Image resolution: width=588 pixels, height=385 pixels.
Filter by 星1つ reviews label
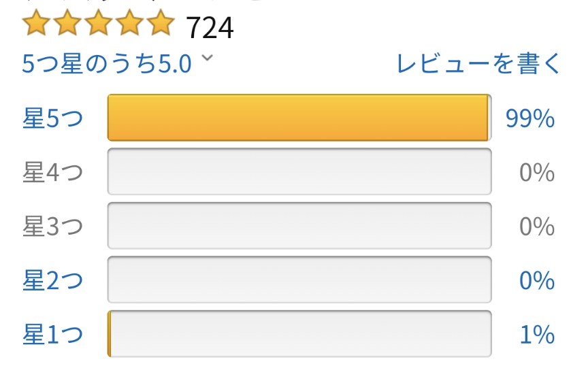(52, 334)
